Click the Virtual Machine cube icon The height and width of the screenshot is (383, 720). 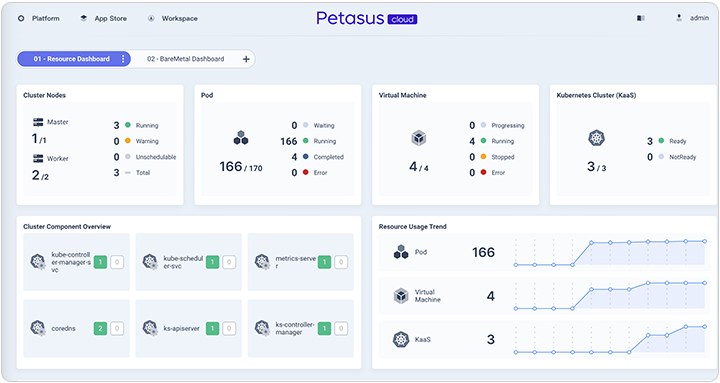pos(418,138)
